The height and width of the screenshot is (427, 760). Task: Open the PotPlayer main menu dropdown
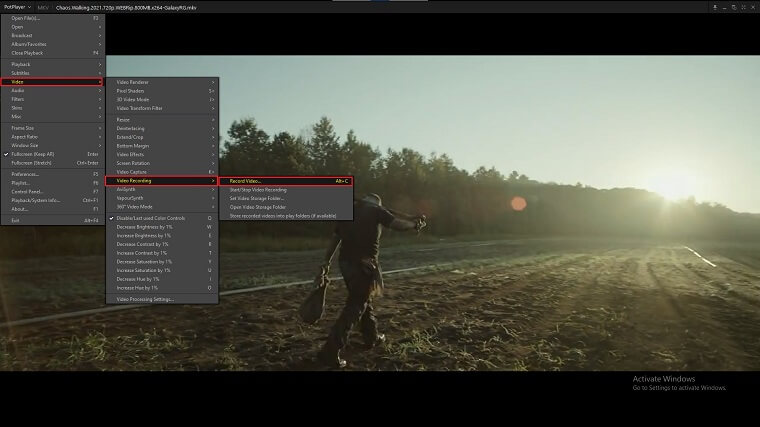point(17,7)
